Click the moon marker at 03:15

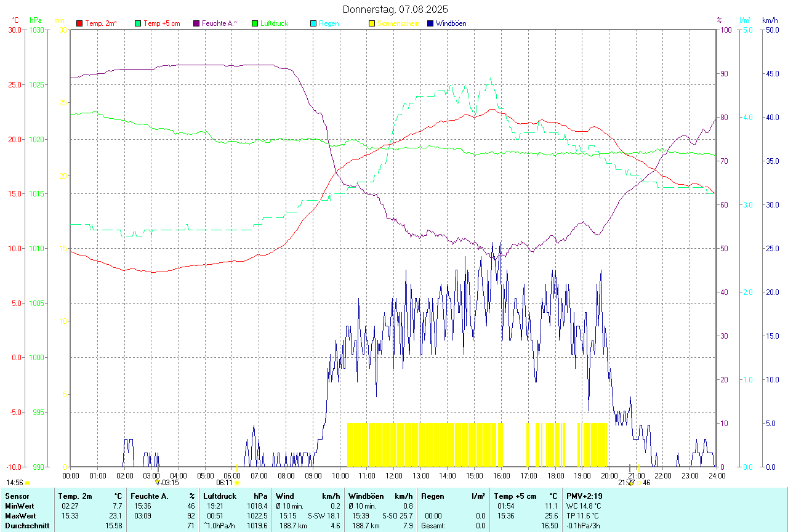pyautogui.click(x=157, y=483)
